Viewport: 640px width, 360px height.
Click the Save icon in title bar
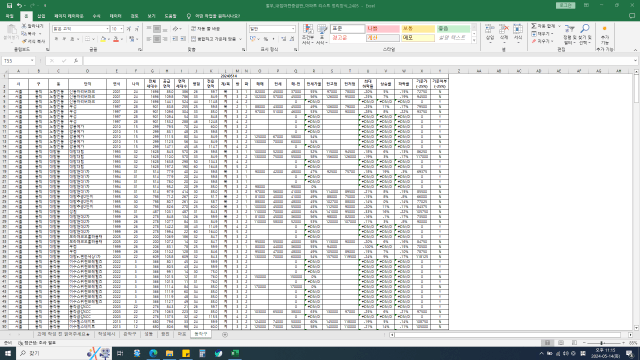click(9, 6)
